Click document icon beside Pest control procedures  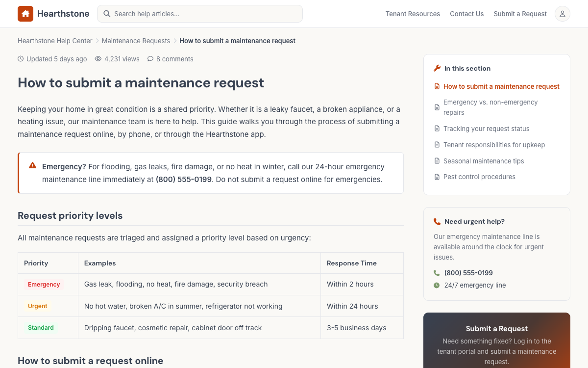(x=437, y=177)
